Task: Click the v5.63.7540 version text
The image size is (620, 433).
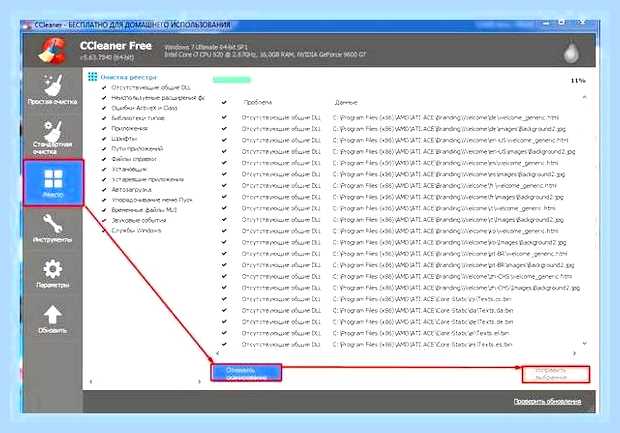Action: (x=107, y=58)
